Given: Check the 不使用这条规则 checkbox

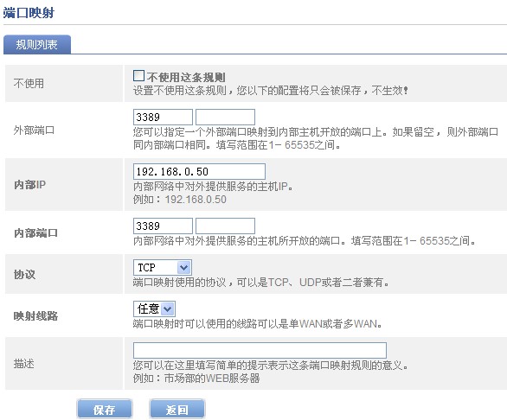Looking at the screenshot, I should pyautogui.click(x=138, y=76).
